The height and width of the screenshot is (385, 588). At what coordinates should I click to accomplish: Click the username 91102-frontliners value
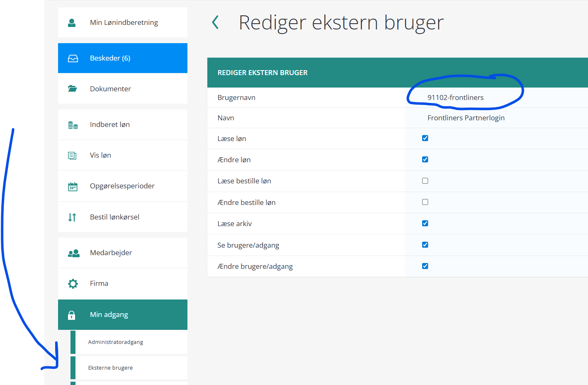pyautogui.click(x=455, y=97)
